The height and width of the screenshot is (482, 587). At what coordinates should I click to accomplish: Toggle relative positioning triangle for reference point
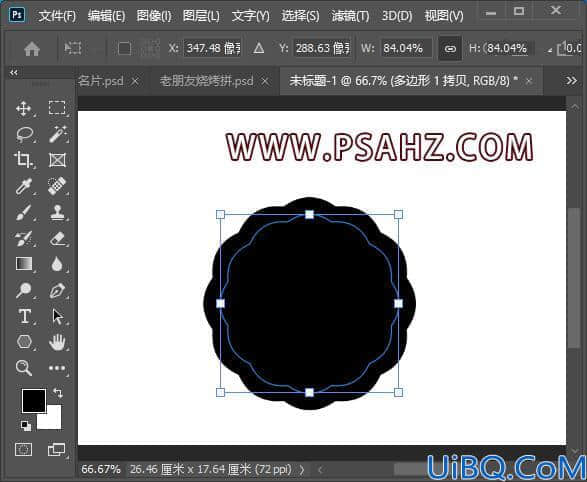coord(259,48)
